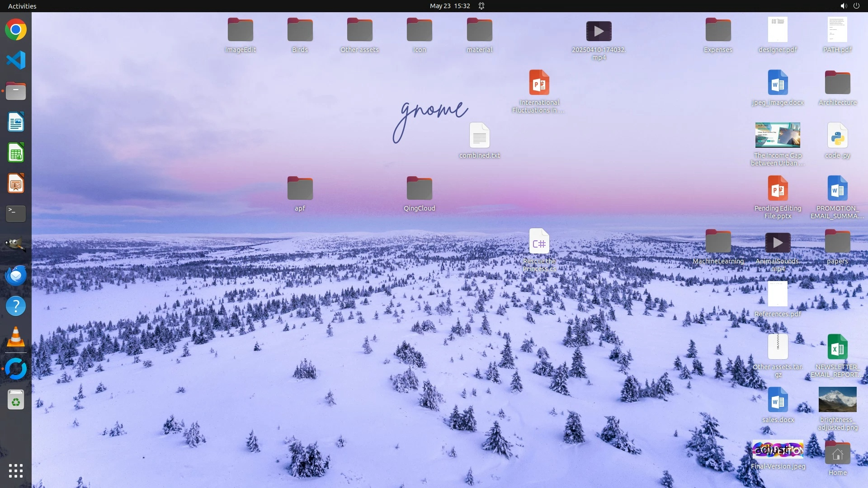Open LibreOffice Calc in the dock
Viewport: 868px width, 488px height.
[x=16, y=153]
